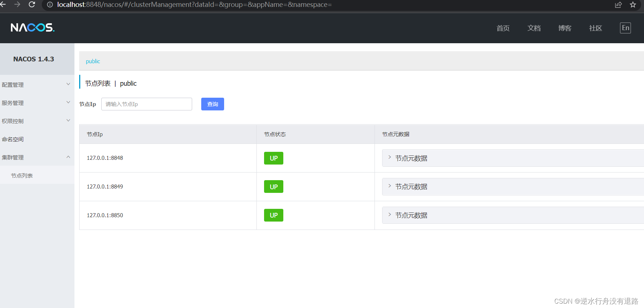The image size is (644, 308).
Task: View site information icon before URL
Action: [50, 4]
